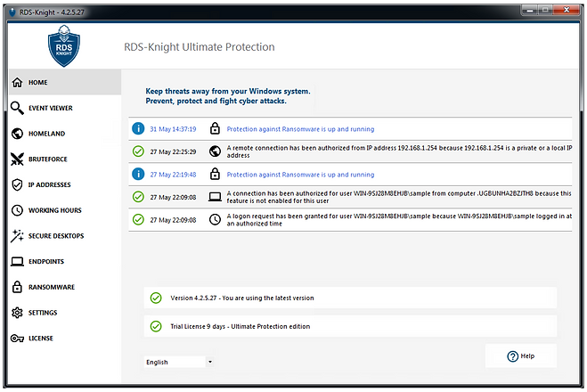Click 31 May 14:37:19 timestamp link
This screenshot has height=392, width=587.
point(173,129)
